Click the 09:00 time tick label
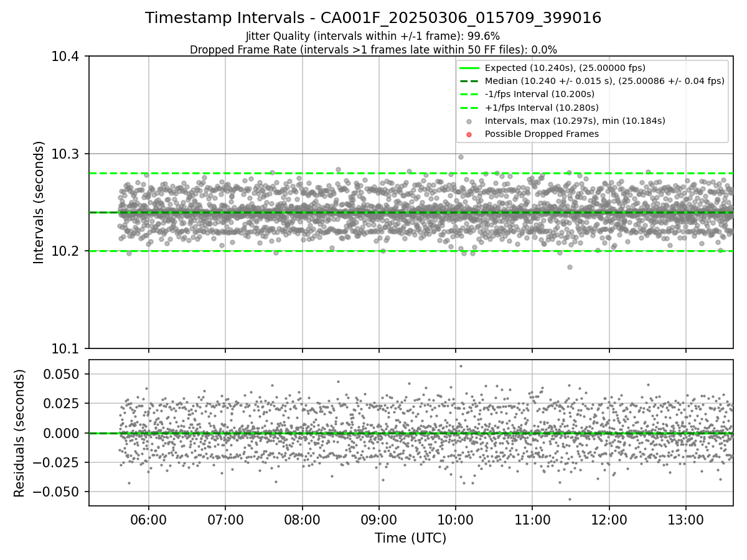The height and width of the screenshot is (560, 747). [x=378, y=519]
